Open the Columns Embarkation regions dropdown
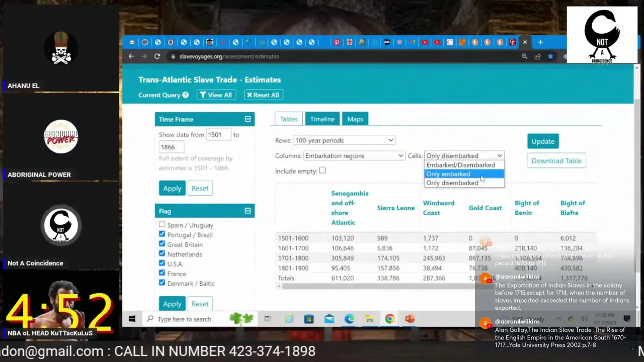 point(354,156)
